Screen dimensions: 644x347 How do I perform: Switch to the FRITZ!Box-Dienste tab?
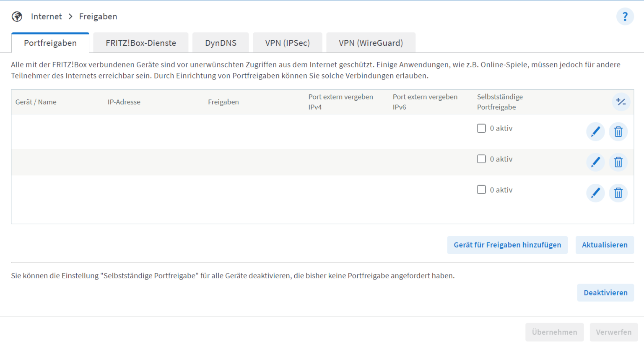click(140, 42)
